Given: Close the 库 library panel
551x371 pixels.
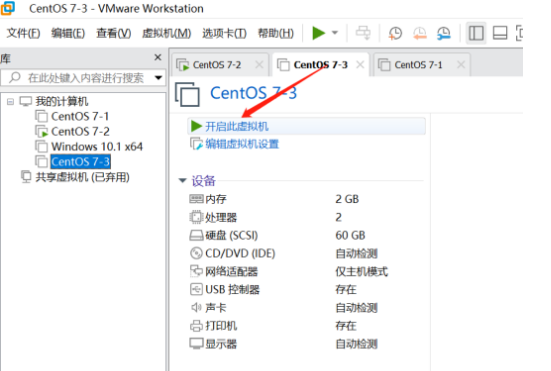Looking at the screenshot, I should tap(158, 57).
